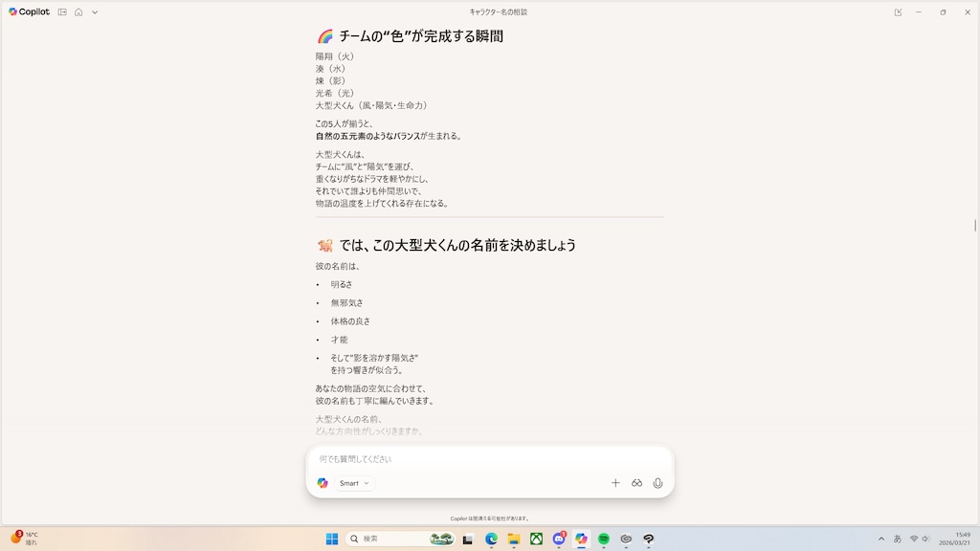Click the share conversation icon near window controls

898,11
